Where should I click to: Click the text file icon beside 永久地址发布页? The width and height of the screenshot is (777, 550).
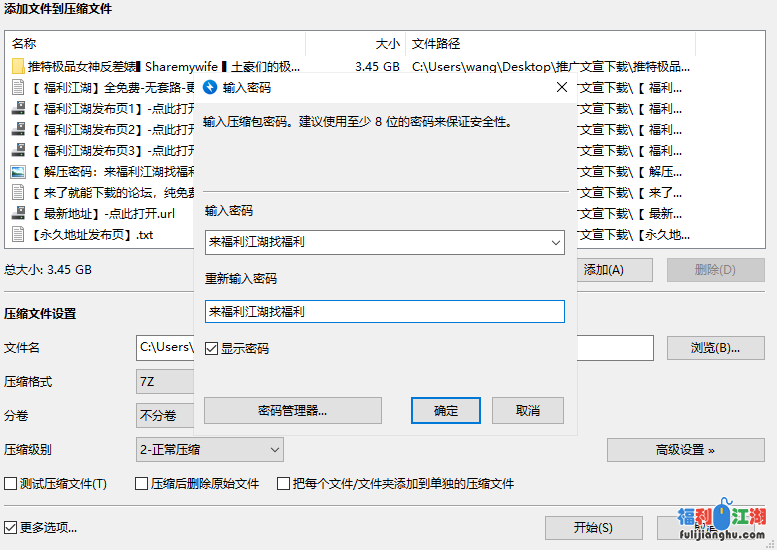18,235
